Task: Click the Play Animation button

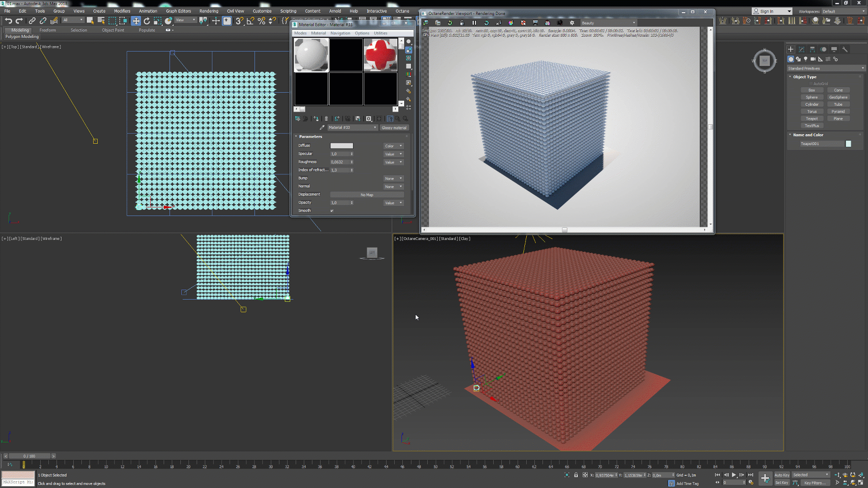Action: tap(734, 475)
